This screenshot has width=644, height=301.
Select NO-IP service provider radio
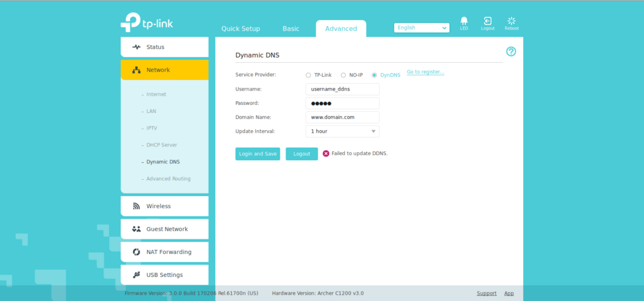click(x=343, y=75)
